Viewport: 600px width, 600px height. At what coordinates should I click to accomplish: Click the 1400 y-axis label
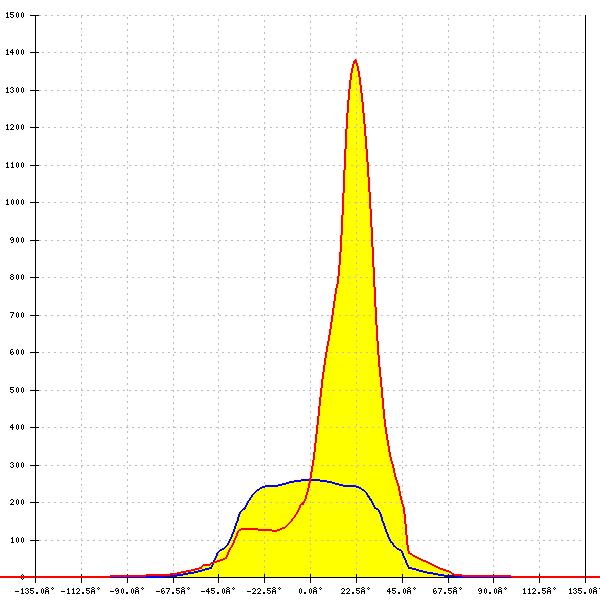tap(15, 52)
